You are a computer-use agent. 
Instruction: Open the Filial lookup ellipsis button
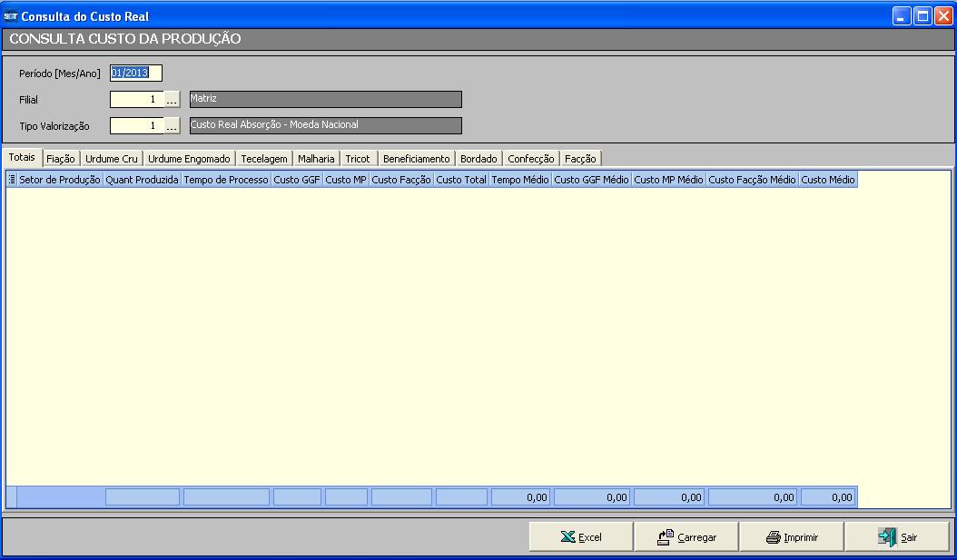(173, 100)
